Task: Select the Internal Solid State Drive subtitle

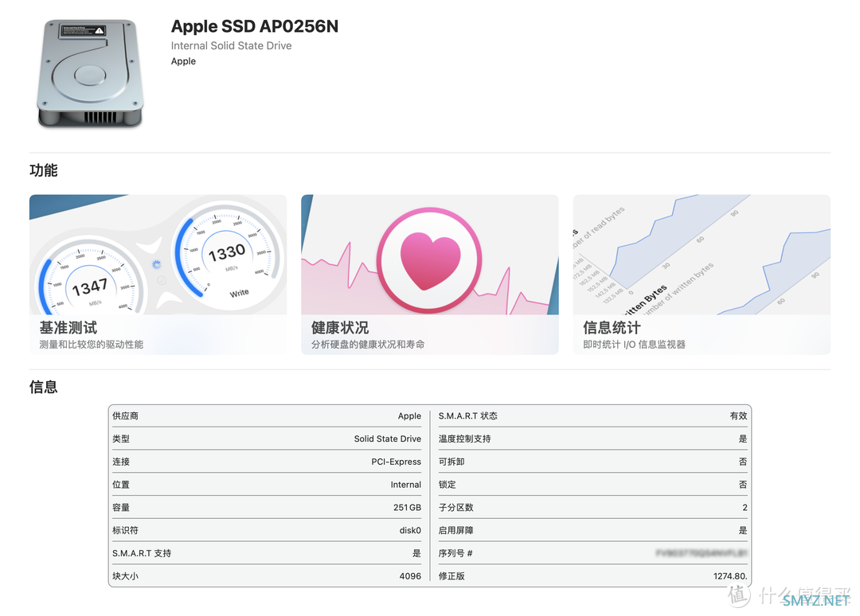Action: 231,46
